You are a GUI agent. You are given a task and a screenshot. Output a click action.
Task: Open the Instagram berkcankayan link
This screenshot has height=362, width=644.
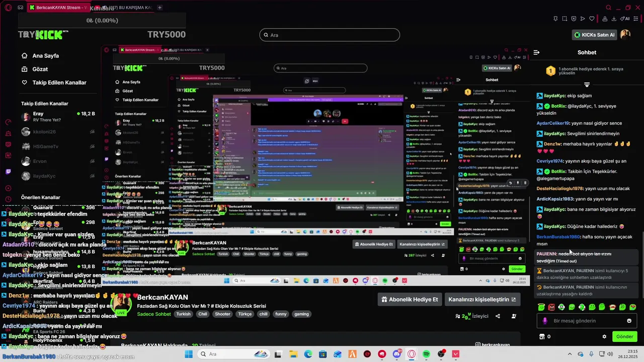point(493,345)
